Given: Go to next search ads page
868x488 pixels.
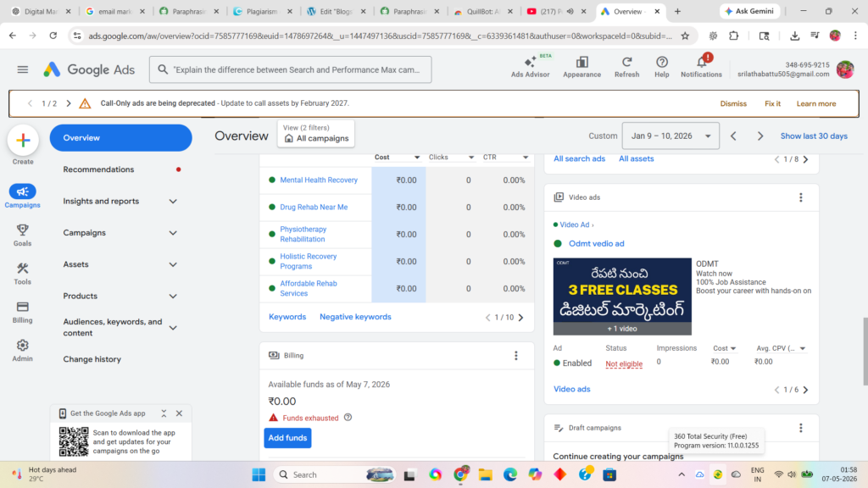Looking at the screenshot, I should point(806,159).
